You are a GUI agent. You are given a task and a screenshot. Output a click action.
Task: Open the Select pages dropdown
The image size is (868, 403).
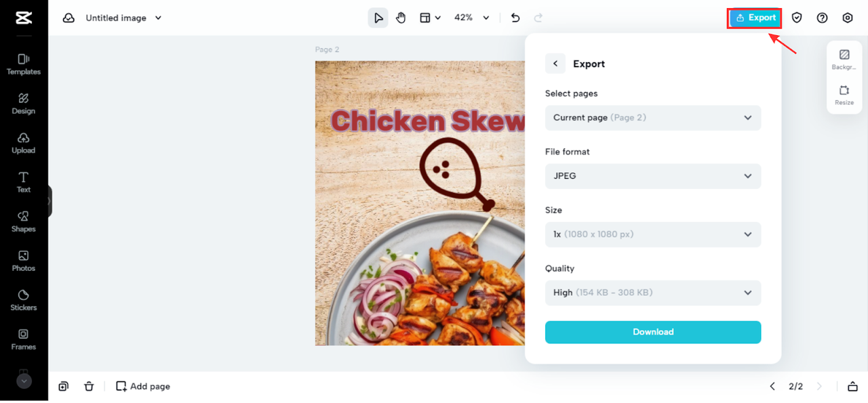click(653, 118)
